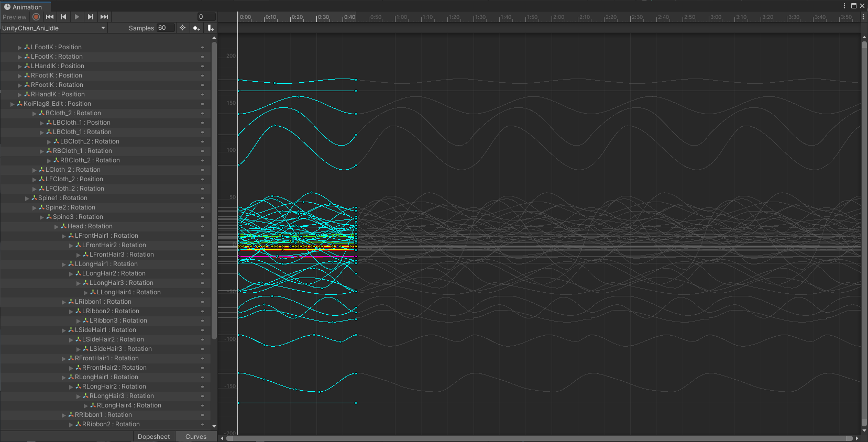Open the UnityChan_Ani_Idle clip dropdown

tap(54, 28)
